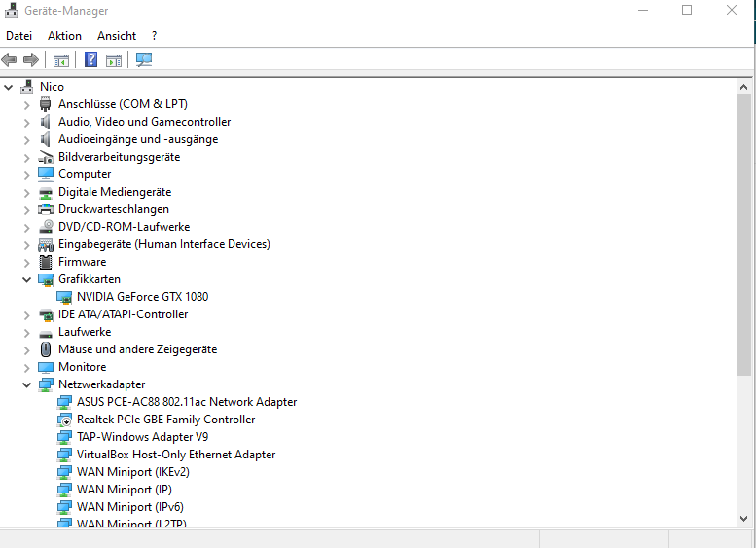Screen dimensions: 756x548
Task: Expand the Bildverarbeitungsgeräte chevron
Action: pos(27,158)
